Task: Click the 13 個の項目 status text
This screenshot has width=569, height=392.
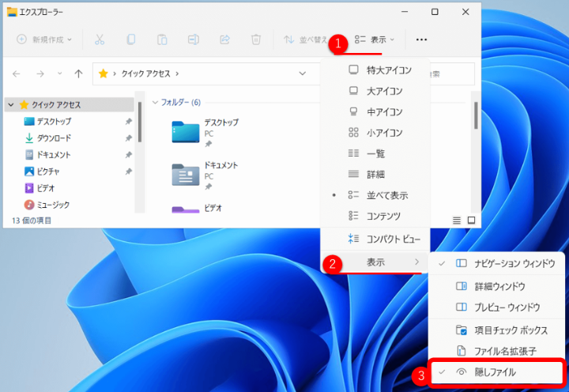Action: coord(31,220)
